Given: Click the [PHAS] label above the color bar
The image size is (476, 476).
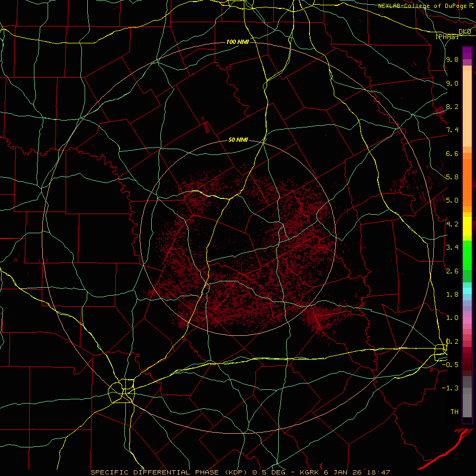Looking at the screenshot, I should [447, 36].
